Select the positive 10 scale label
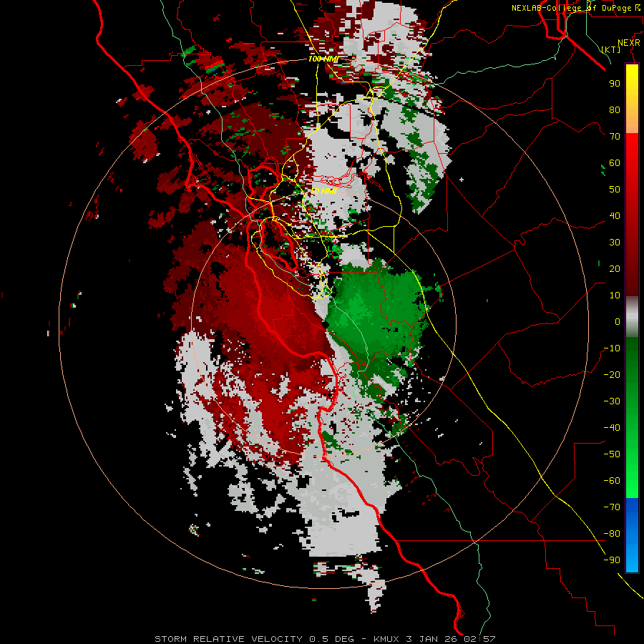The height and width of the screenshot is (644, 644). 615,296
